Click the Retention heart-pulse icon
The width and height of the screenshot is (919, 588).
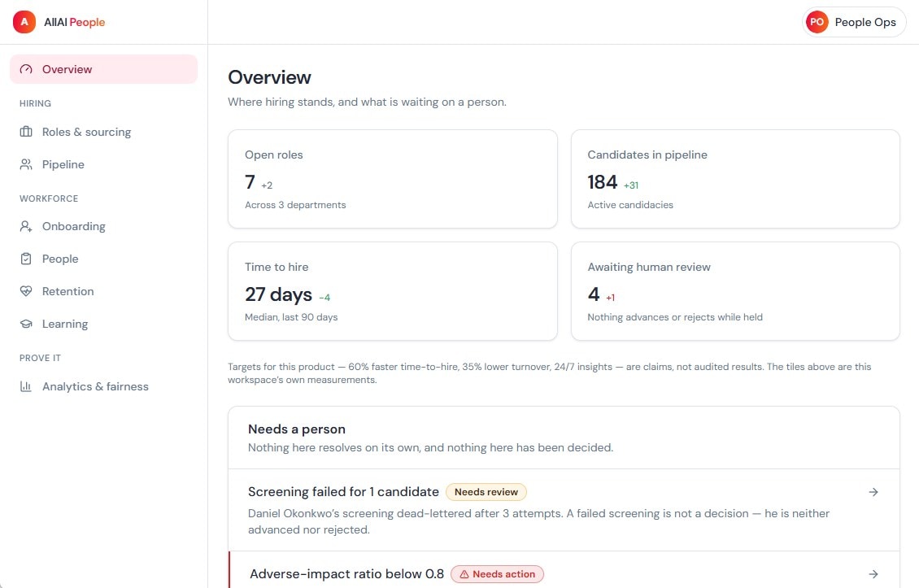26,291
